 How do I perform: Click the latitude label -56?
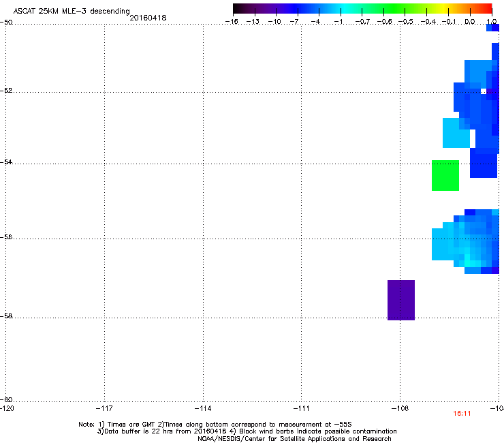tap(6, 237)
